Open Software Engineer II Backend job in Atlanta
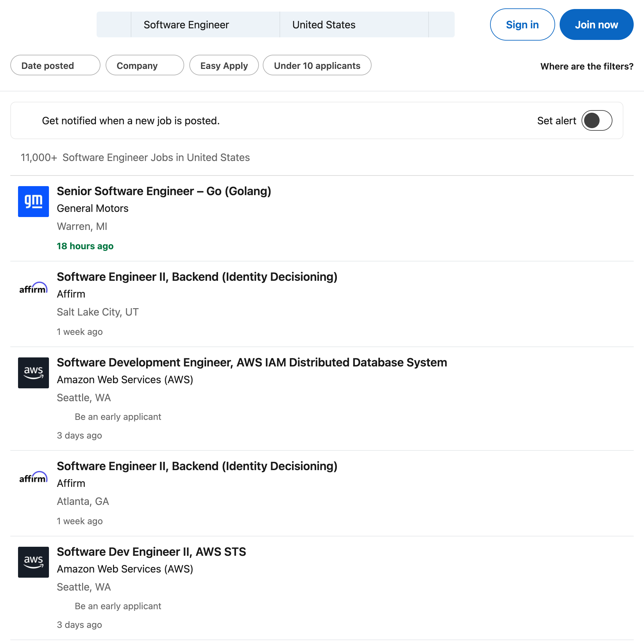Viewport: 644px width, 644px height. click(x=197, y=466)
